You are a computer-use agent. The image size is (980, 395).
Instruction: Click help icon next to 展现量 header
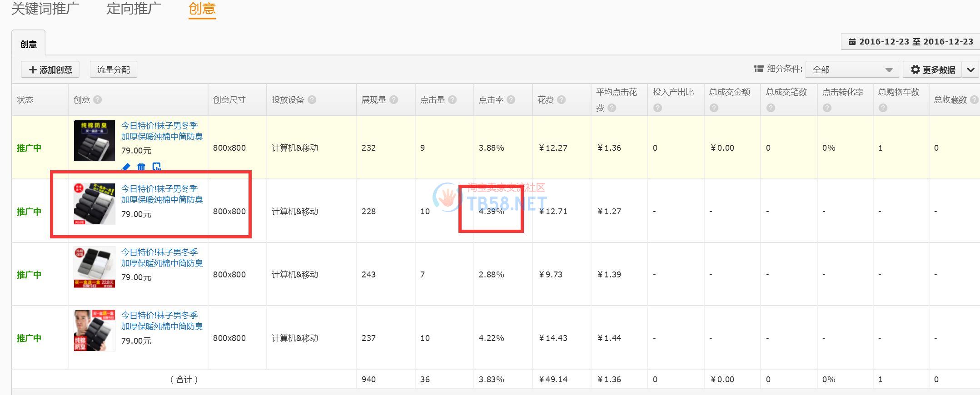click(394, 100)
